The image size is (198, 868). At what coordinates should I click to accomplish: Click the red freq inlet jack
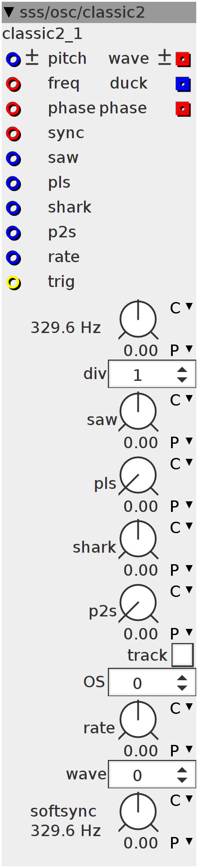click(x=13, y=84)
